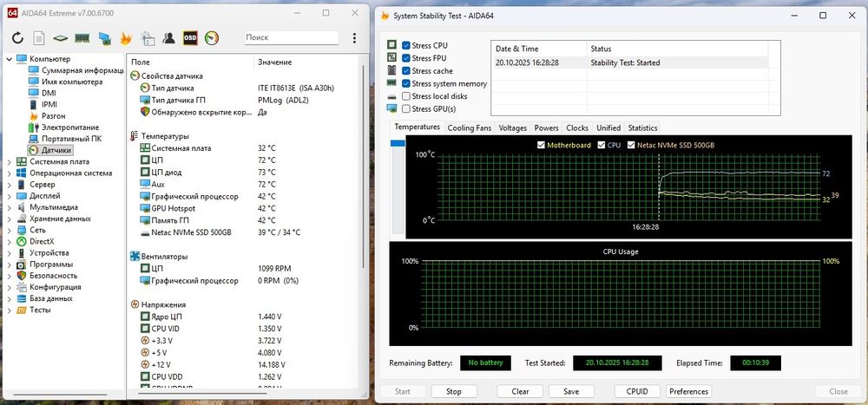Switch to the Unified tab
This screenshot has width=868, height=405.
click(x=608, y=127)
